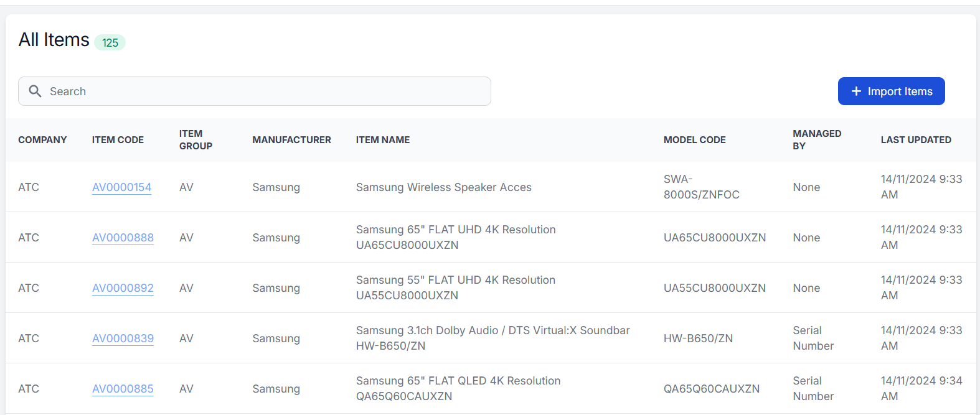Click model code UA55CU8000UXZN cell
This screenshot has width=980, height=415.
click(715, 288)
